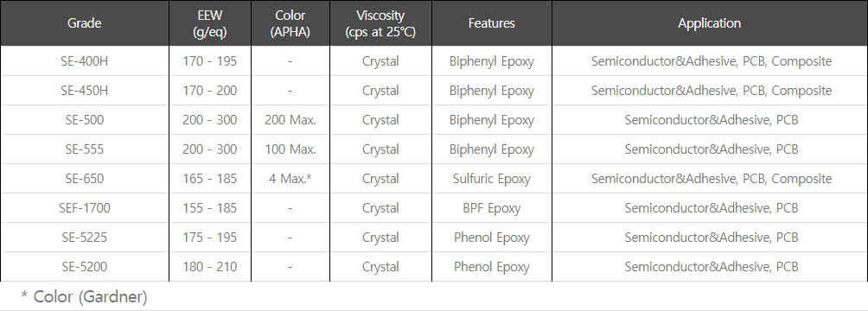This screenshot has height=311, width=868.
Task: Select the SE-400H grade cell
Action: pyautogui.click(x=84, y=60)
